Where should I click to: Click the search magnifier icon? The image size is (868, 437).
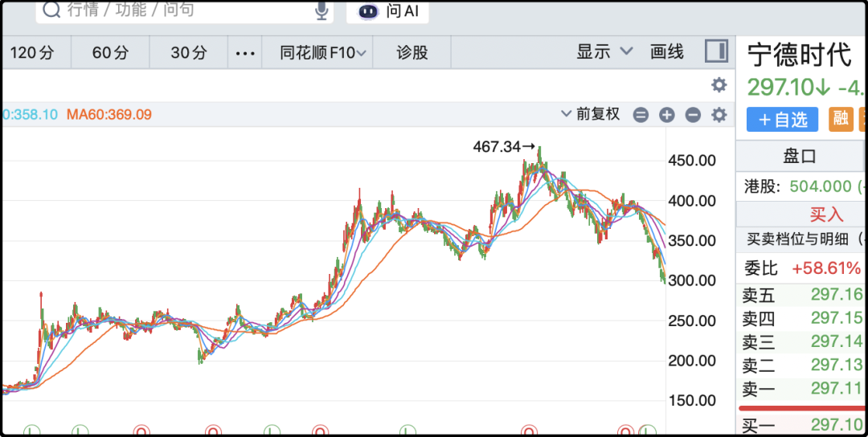click(x=51, y=10)
